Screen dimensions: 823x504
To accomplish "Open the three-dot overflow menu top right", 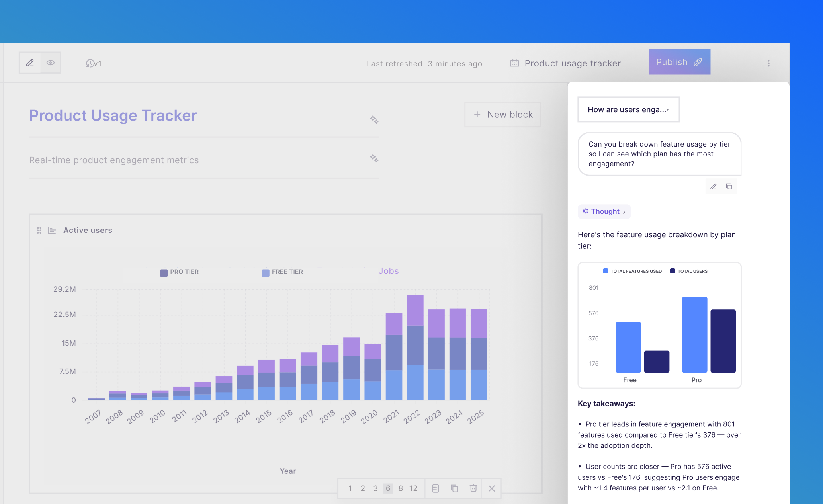I will (x=768, y=63).
